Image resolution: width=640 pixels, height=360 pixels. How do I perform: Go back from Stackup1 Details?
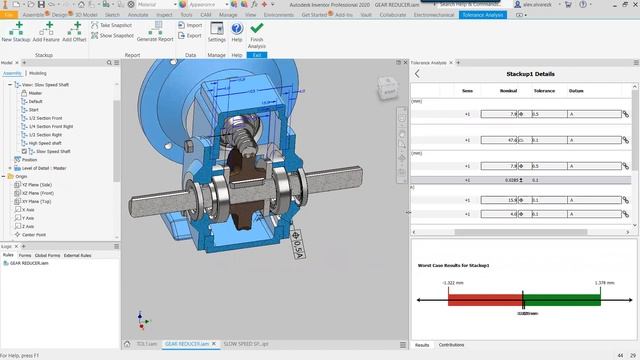click(x=417, y=74)
